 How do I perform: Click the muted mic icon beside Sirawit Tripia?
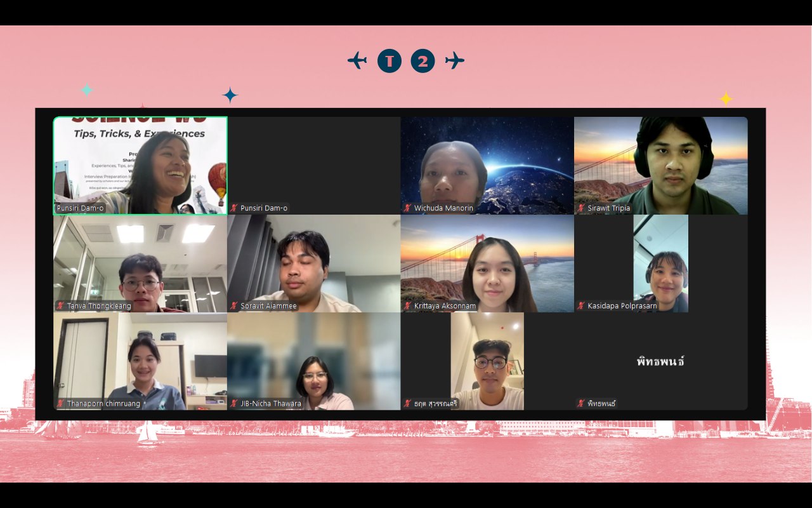580,208
